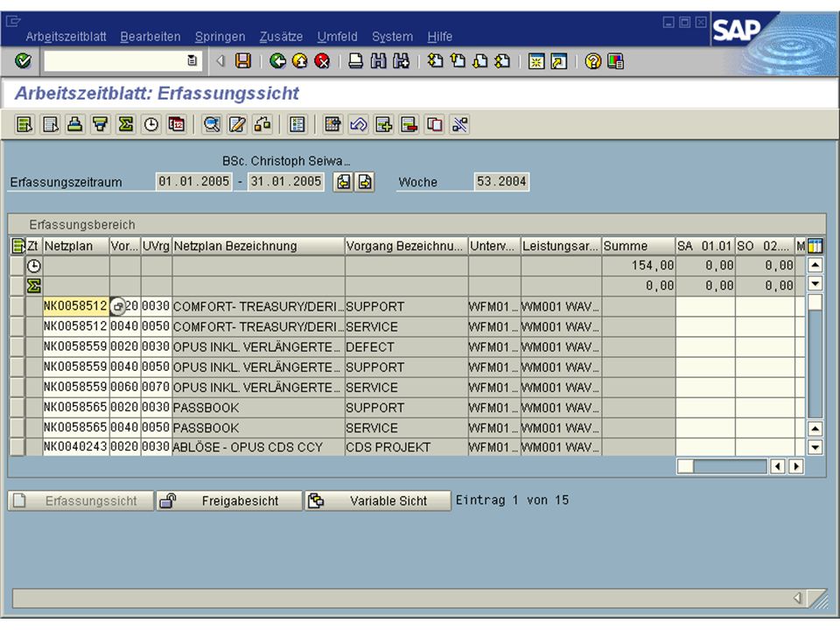Toggle row selector for NK0040243 CDS PROJEKT row

pyautogui.click(x=17, y=447)
